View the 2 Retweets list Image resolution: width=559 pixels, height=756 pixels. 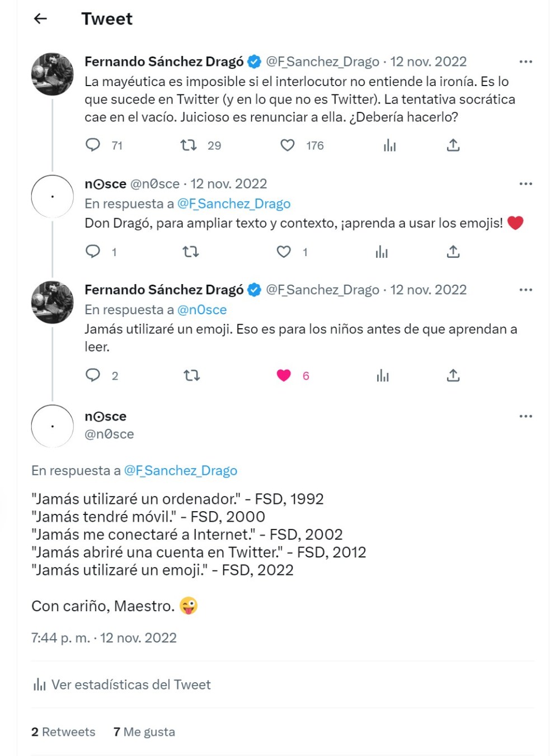(x=63, y=732)
